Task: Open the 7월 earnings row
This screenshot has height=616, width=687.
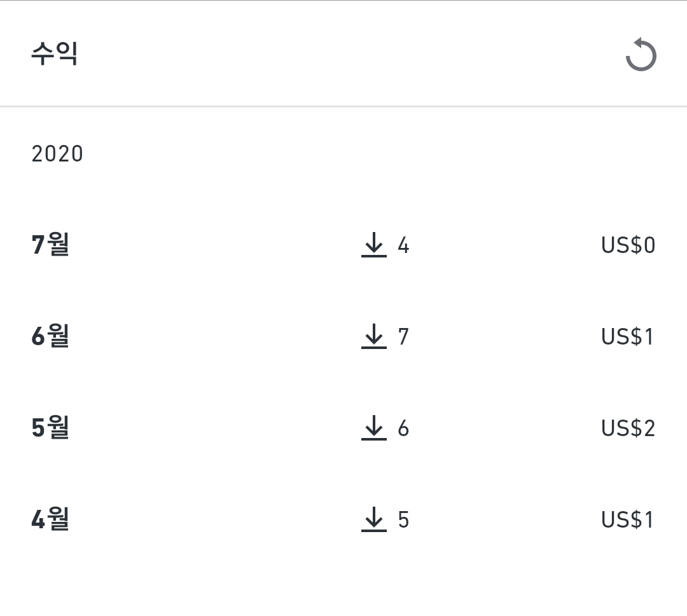Action: (343, 245)
